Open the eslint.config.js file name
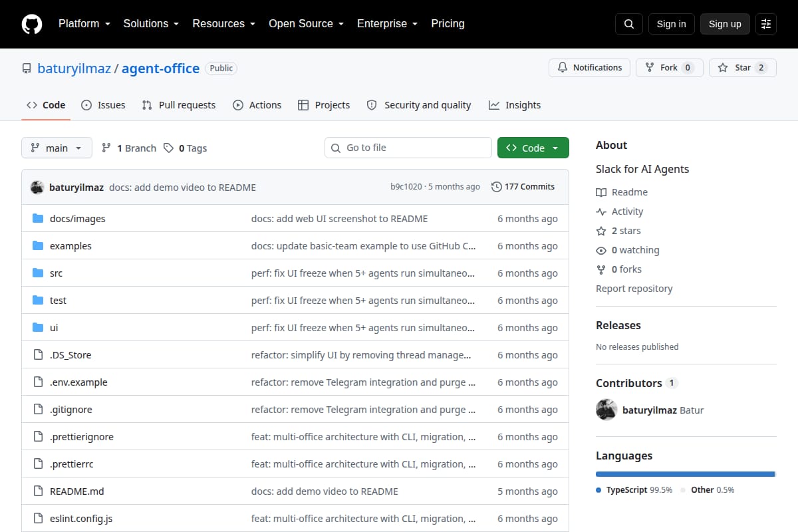The height and width of the screenshot is (532, 798). tap(81, 519)
